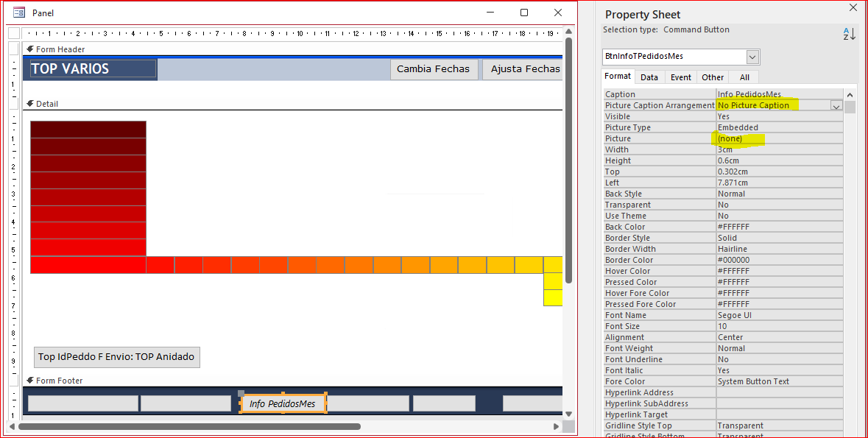868x438 pixels.
Task: Open Picture Caption Arrangement dropdown arrow
Action: click(836, 106)
